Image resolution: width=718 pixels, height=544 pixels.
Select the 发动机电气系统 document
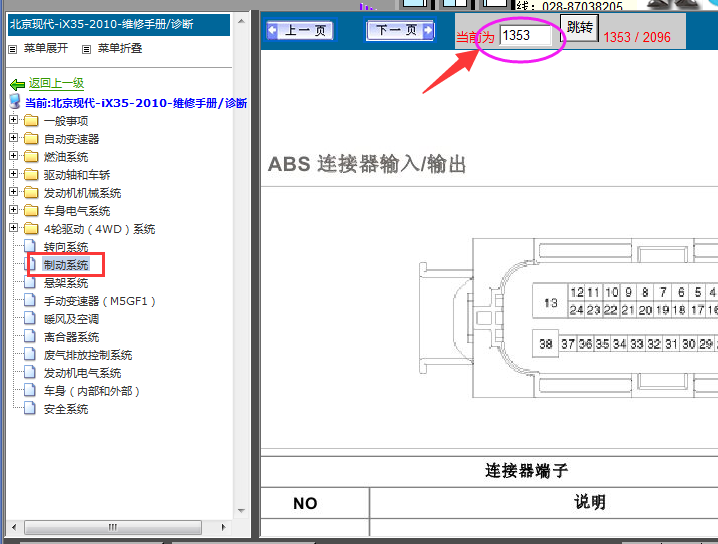pos(82,373)
